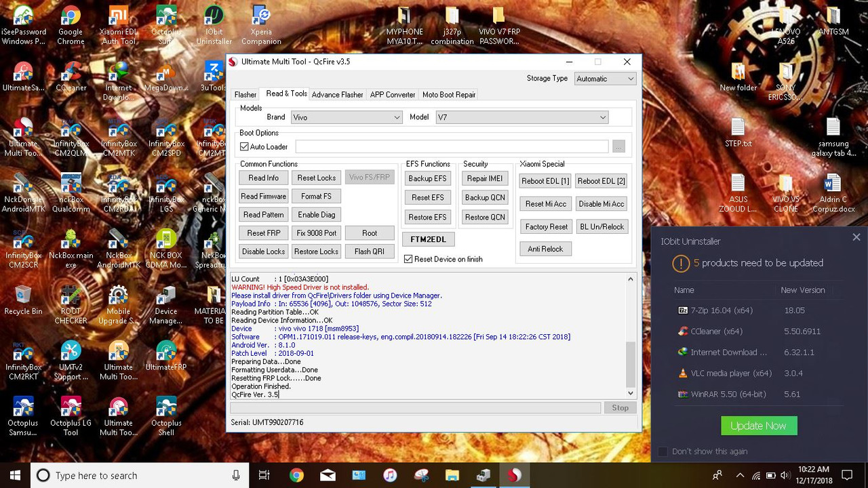
Task: Click Format FS button
Action: tap(316, 196)
